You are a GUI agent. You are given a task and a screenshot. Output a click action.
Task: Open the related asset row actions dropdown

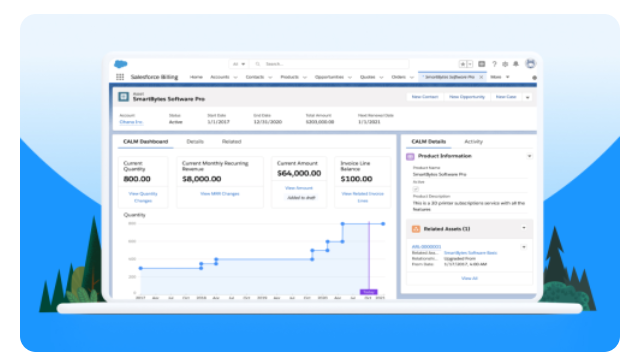tap(524, 247)
